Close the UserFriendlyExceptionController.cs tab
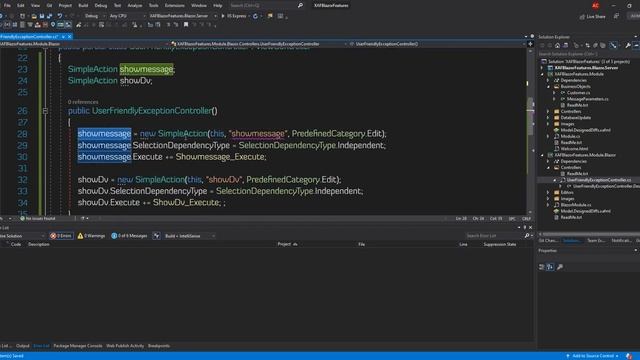This screenshot has height=360, width=640. [70, 36]
